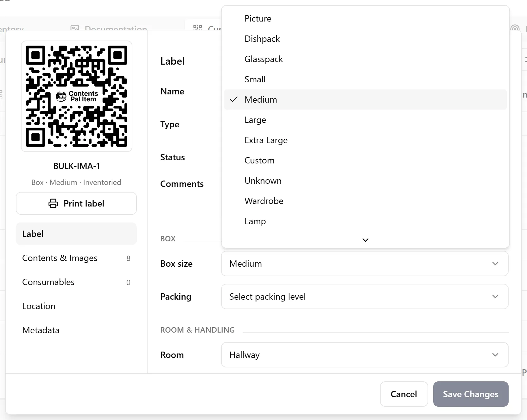
Task: Click the QR code thumbnail image
Action: pyautogui.click(x=77, y=96)
